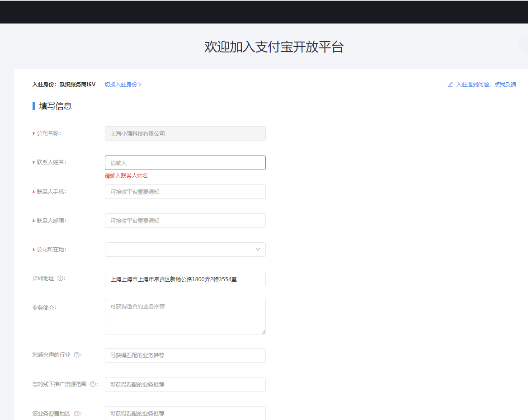The image size is (528, 420).
Task: Focus the 您感兴趣的行业 input field
Action: pos(185,355)
